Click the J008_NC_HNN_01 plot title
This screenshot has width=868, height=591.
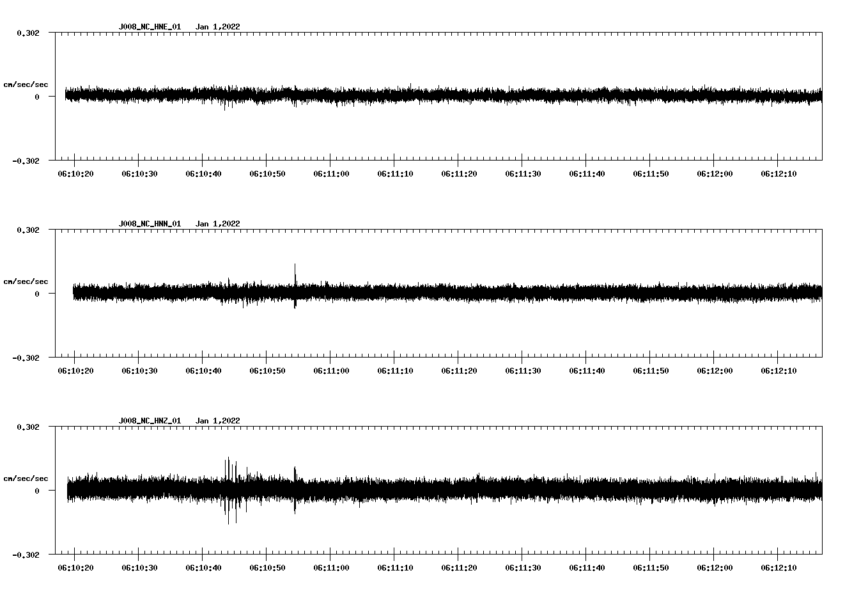coord(150,224)
